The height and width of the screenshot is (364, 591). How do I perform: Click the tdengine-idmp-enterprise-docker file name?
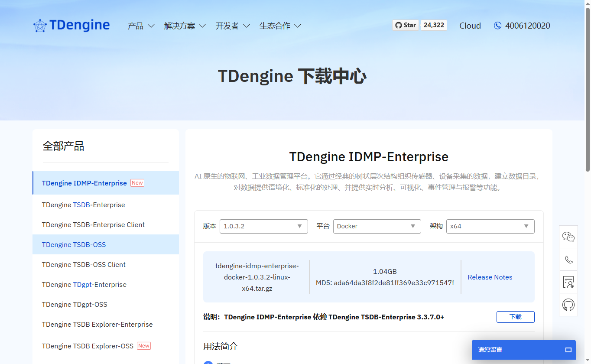[x=257, y=277]
